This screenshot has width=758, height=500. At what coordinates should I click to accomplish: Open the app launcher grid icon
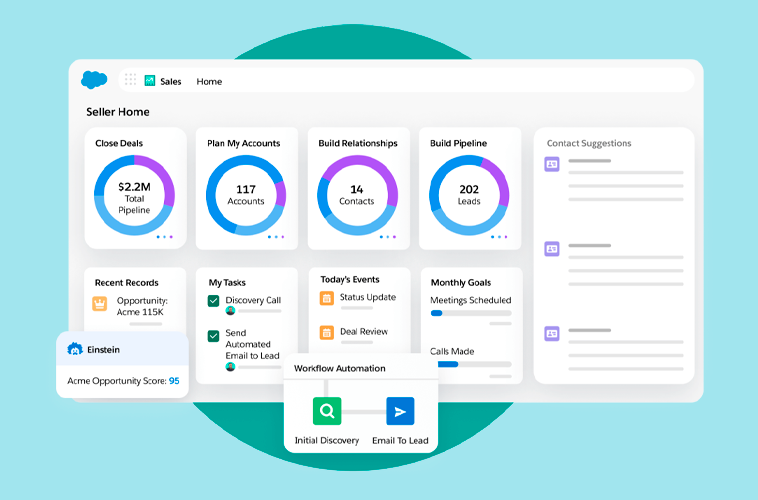[x=130, y=80]
